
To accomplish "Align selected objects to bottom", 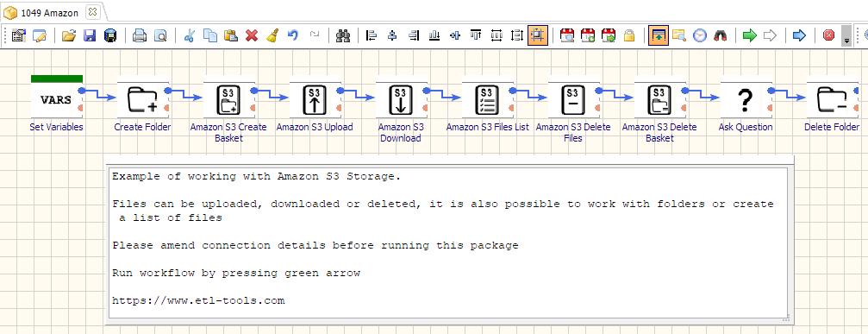I will pyautogui.click(x=434, y=36).
